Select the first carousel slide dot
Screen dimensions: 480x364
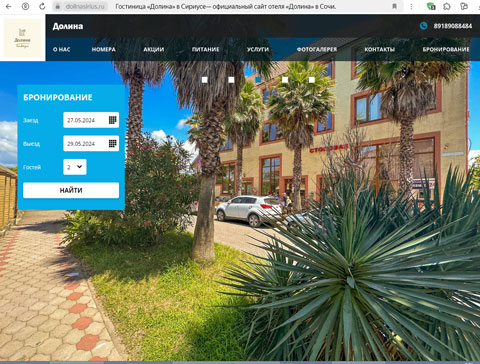(205, 80)
